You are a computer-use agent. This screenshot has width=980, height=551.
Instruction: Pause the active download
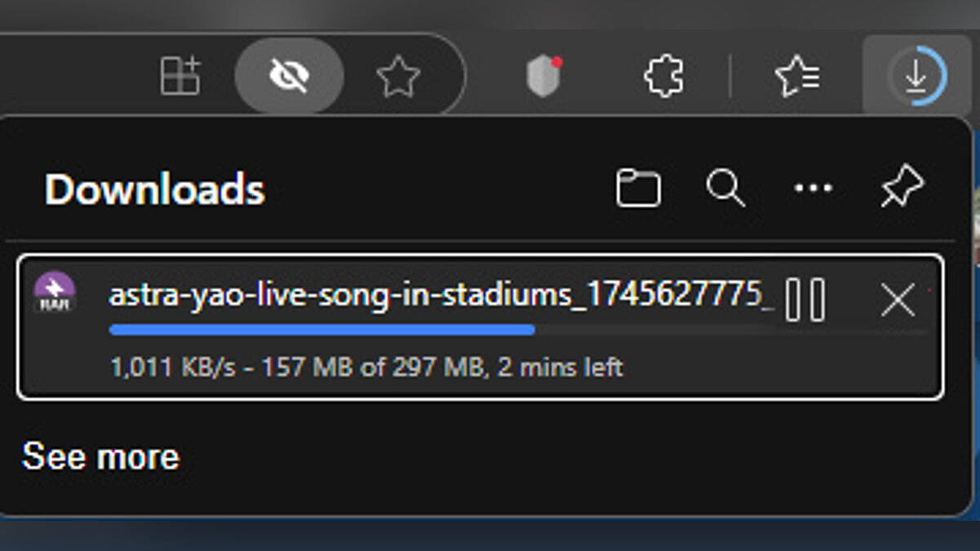(804, 300)
